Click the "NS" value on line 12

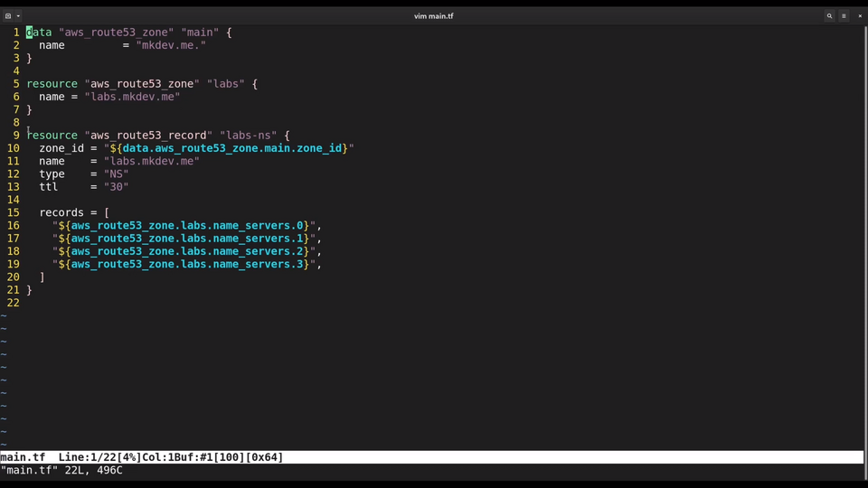click(x=117, y=174)
